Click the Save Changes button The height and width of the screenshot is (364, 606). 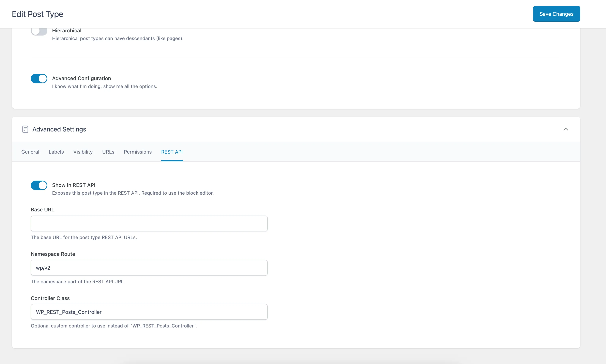click(x=556, y=14)
